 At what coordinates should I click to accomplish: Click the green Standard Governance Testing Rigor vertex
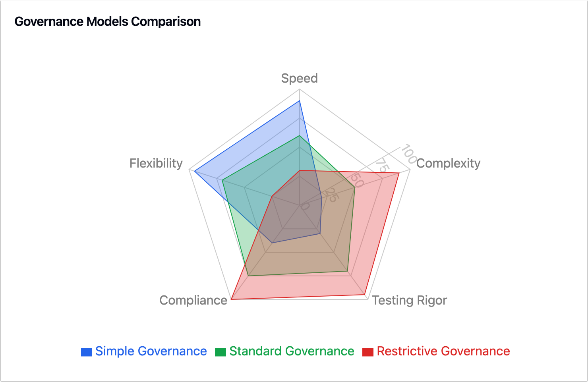coord(348,271)
